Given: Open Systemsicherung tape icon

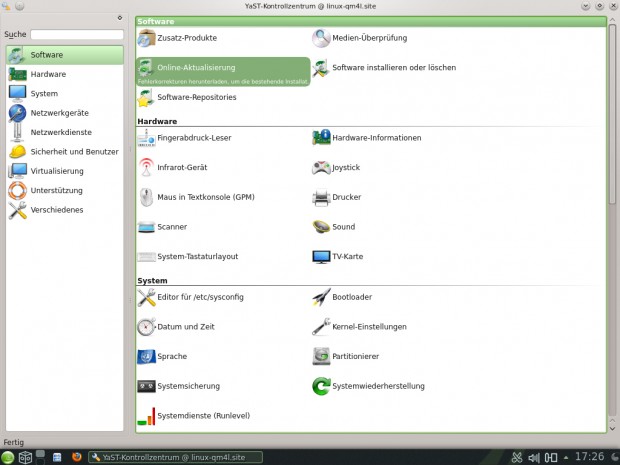Looking at the screenshot, I should (146, 386).
